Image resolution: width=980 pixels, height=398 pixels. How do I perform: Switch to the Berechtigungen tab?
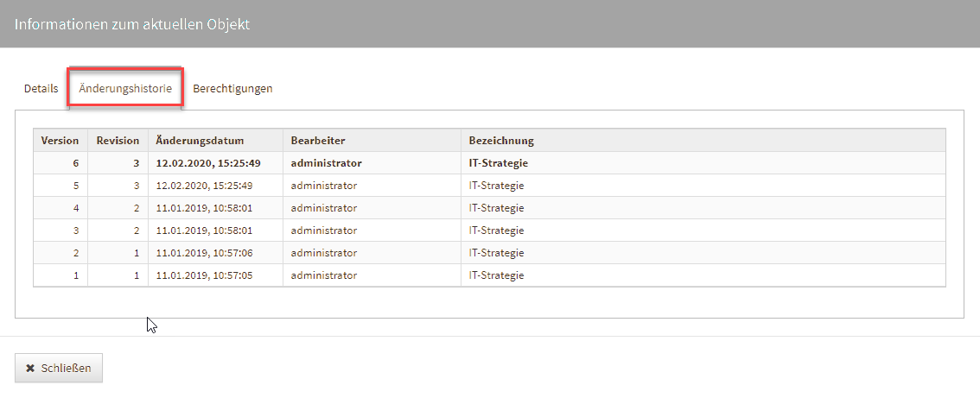(232, 88)
